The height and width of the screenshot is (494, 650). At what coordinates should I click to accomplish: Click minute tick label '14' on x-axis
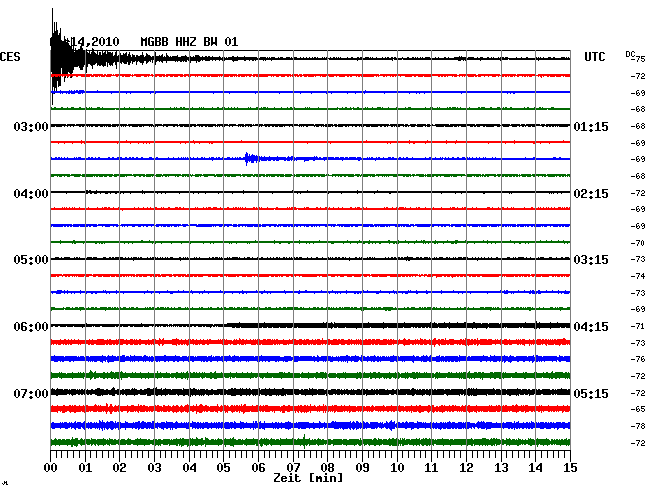536,467
